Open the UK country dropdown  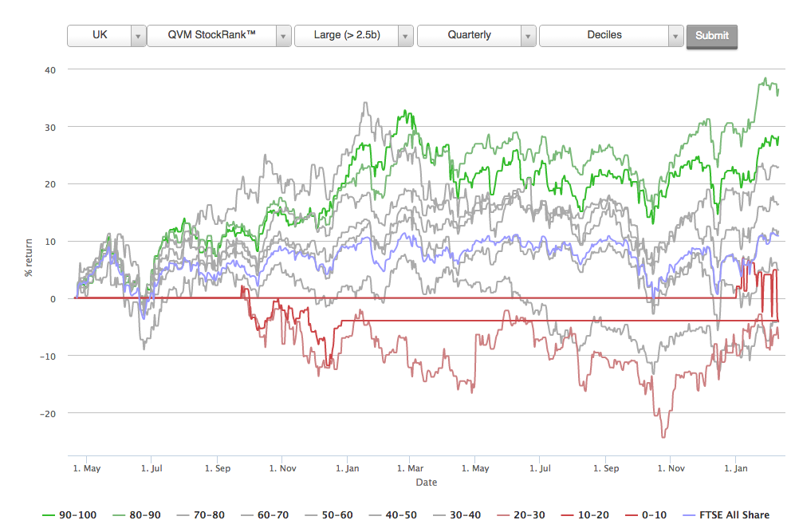(x=107, y=36)
